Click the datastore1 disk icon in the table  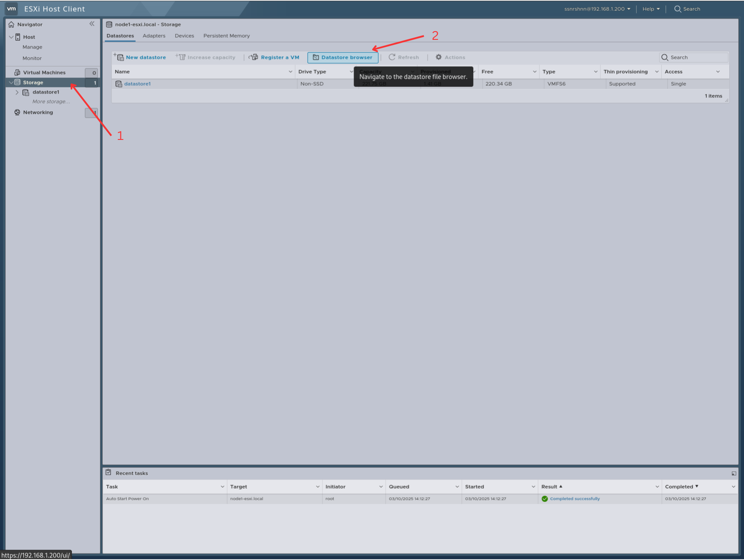pyautogui.click(x=119, y=84)
